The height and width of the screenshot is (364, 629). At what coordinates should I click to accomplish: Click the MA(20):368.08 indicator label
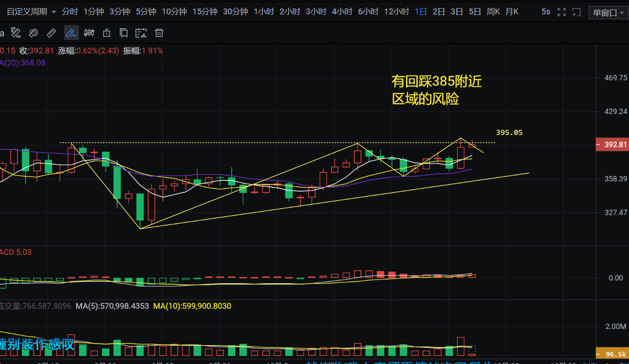(x=23, y=63)
